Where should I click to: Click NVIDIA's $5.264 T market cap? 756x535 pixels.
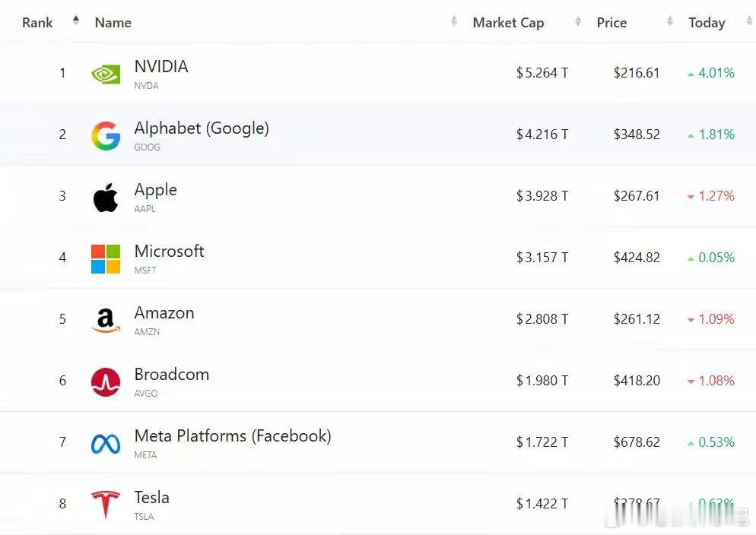(542, 73)
